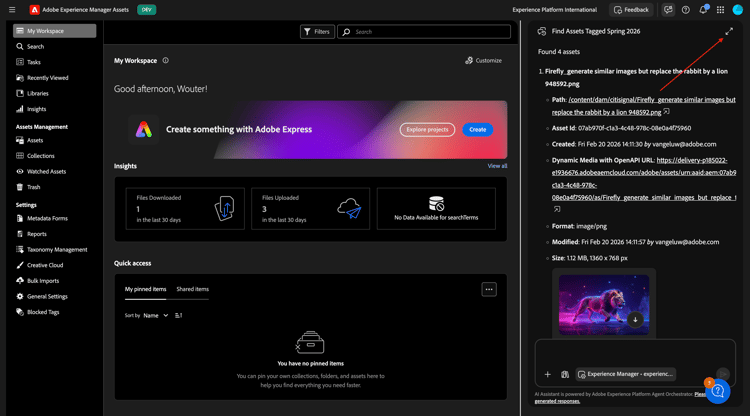The height and width of the screenshot is (416, 750).
Task: Open the user profile avatar
Action: [738, 10]
